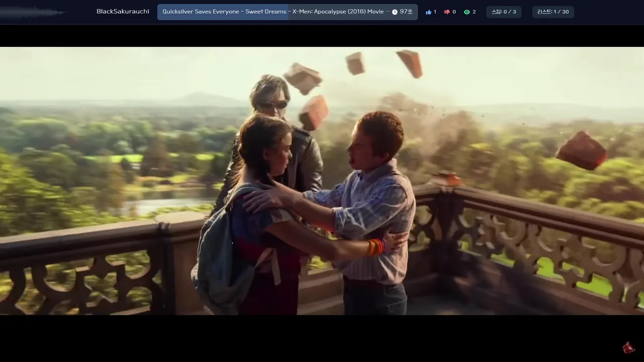Click the 97초 remaining time text

point(406,12)
